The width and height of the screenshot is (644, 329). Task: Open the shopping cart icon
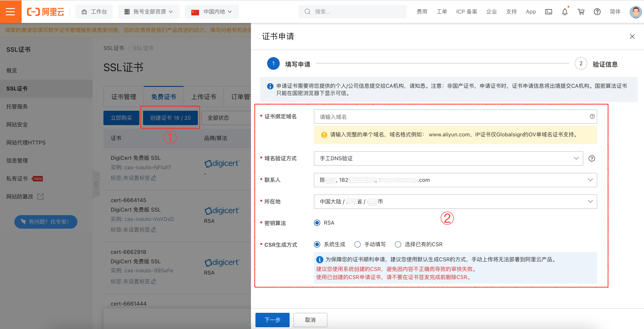click(581, 12)
